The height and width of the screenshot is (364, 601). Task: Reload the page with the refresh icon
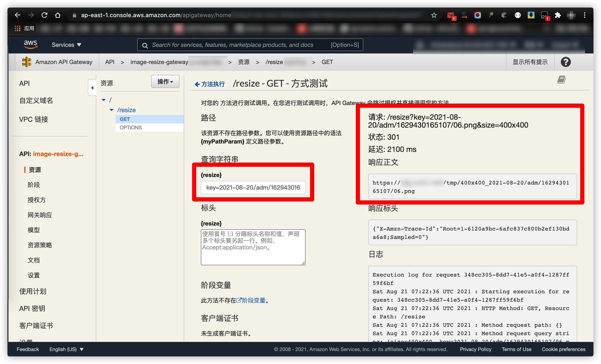click(44, 15)
